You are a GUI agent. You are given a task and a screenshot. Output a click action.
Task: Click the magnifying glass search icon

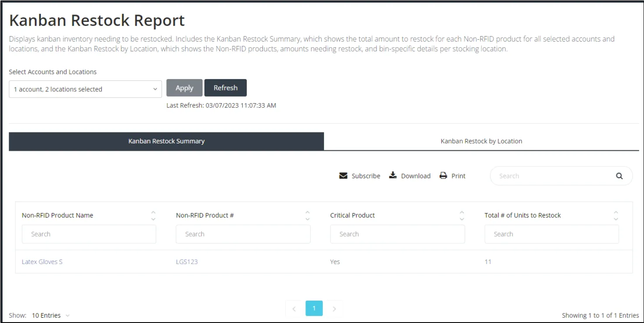pyautogui.click(x=619, y=176)
